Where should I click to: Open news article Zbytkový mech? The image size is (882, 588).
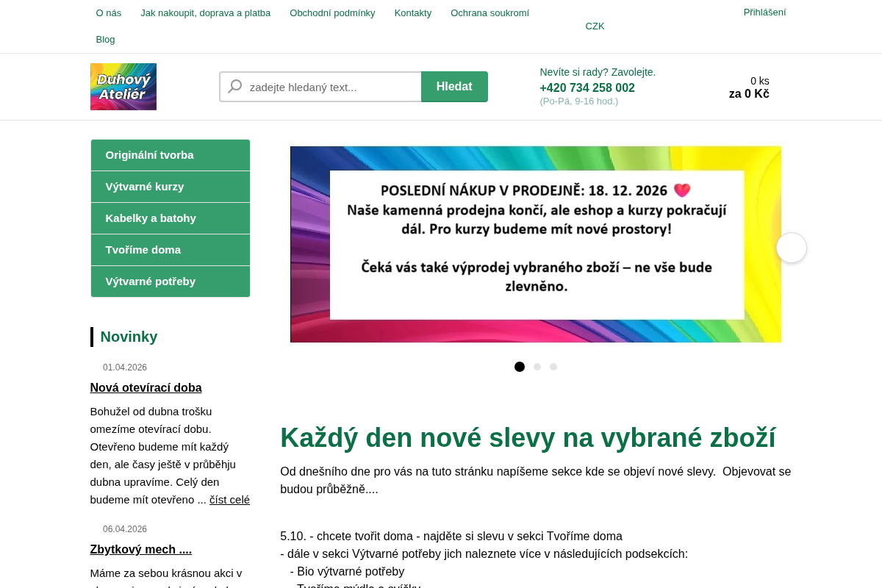pos(141,549)
